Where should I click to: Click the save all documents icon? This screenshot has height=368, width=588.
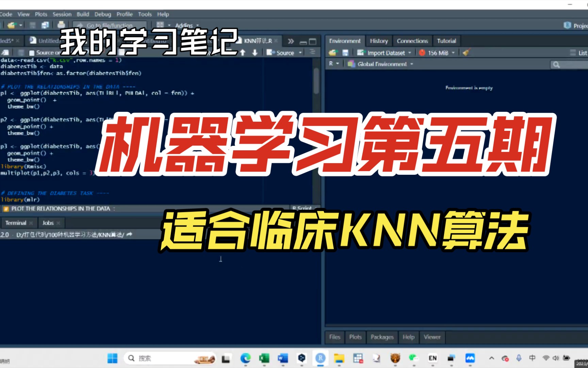[45, 25]
